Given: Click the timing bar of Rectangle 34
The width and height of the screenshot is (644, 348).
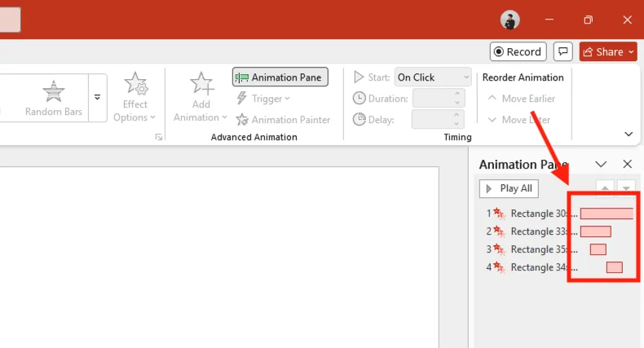Looking at the screenshot, I should [615, 267].
